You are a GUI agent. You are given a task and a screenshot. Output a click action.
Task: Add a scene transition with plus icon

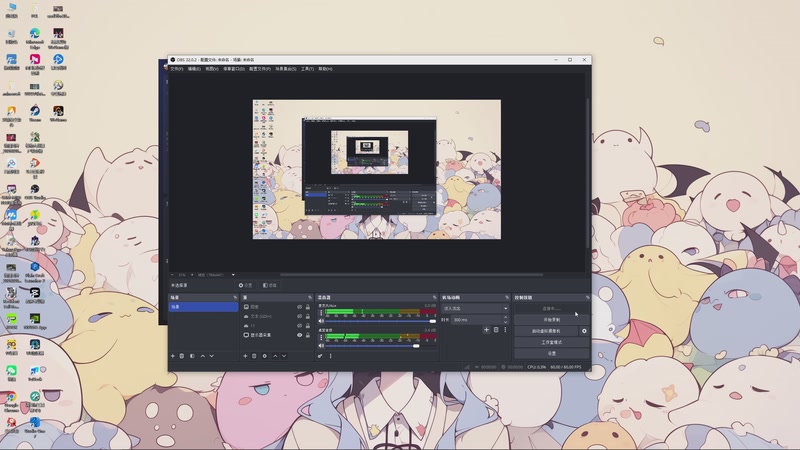(486, 330)
